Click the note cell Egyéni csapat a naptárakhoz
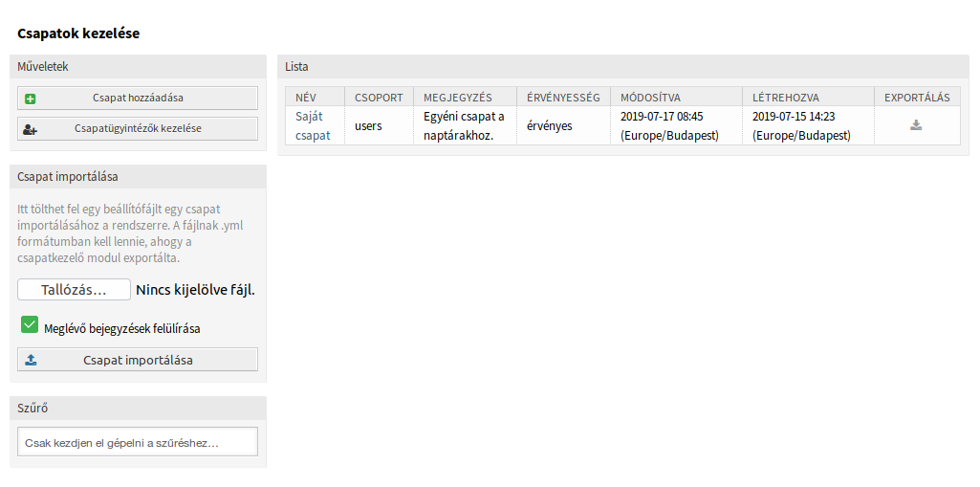The image size is (980, 487). pyautogui.click(x=465, y=125)
